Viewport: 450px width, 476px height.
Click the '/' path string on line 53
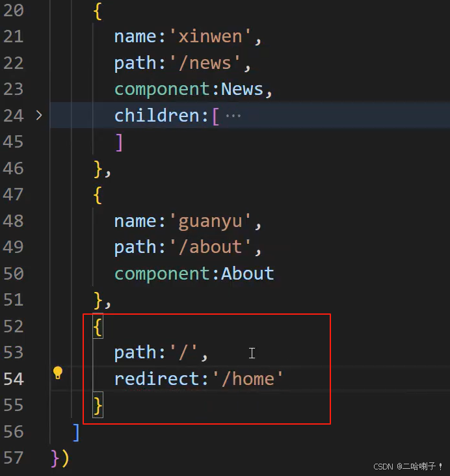(183, 352)
